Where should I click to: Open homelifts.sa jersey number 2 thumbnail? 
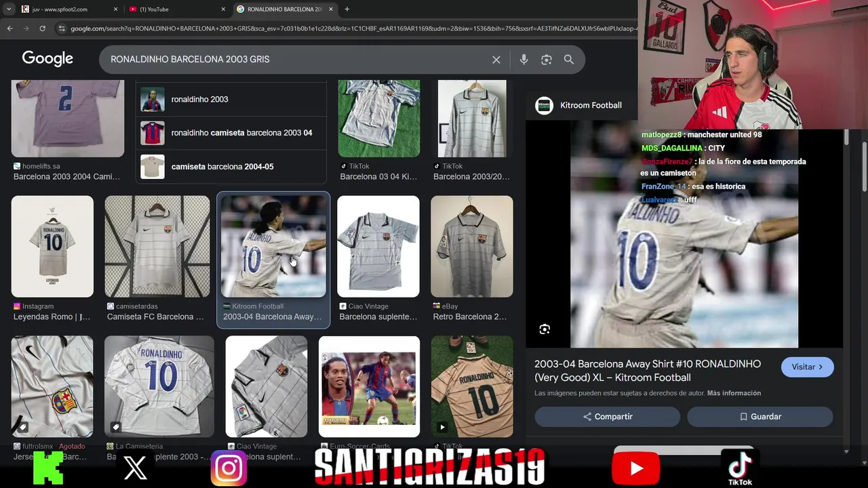(68, 119)
